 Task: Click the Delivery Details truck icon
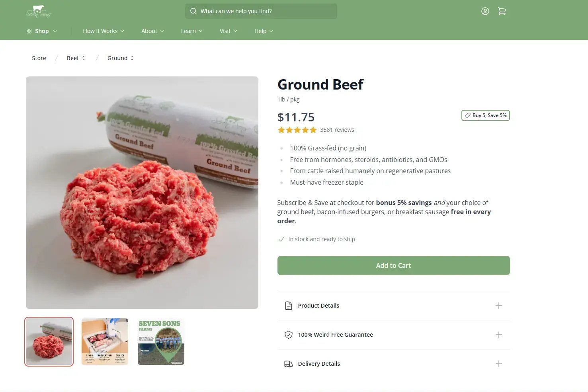pos(288,364)
